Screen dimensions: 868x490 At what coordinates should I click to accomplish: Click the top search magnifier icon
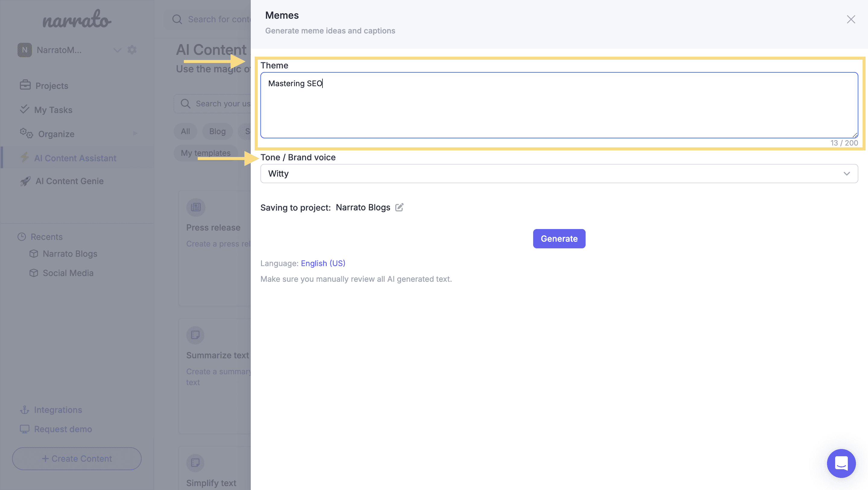coord(177,19)
